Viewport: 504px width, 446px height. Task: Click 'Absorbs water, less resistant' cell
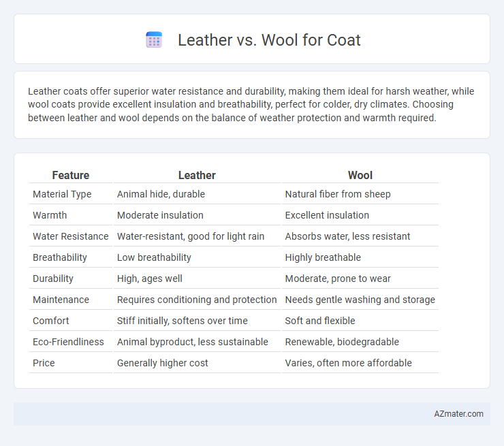coord(360,236)
